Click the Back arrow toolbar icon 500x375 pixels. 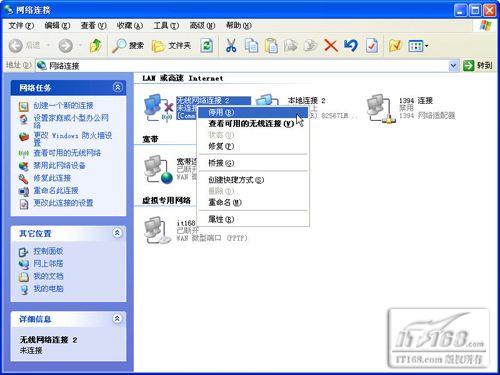click(15, 45)
